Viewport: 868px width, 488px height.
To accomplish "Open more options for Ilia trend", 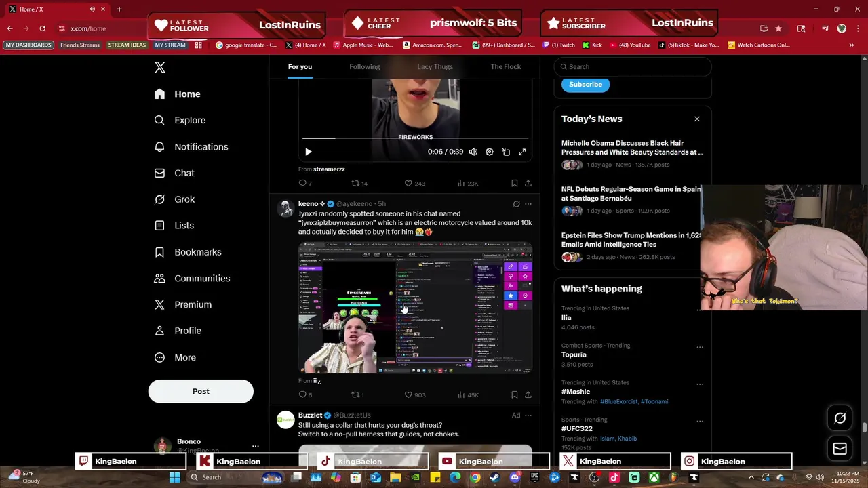I will click(700, 310).
